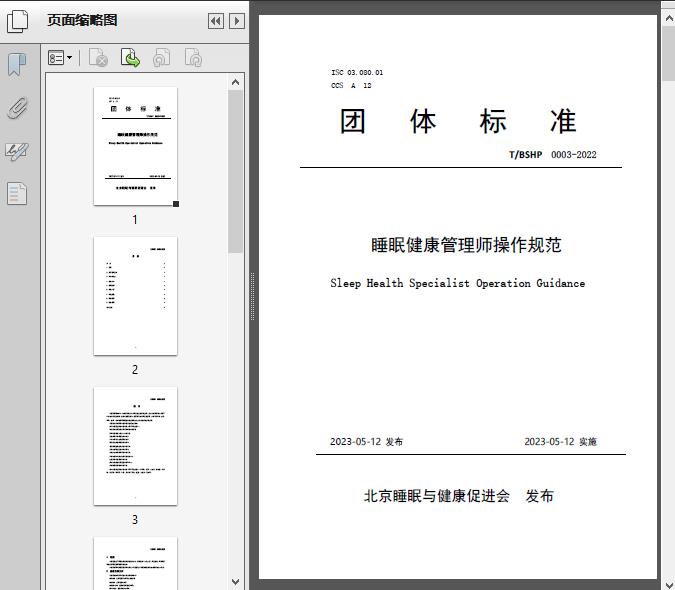Click the heading '团 体 标 准'
The image size is (675, 590).
(x=458, y=121)
